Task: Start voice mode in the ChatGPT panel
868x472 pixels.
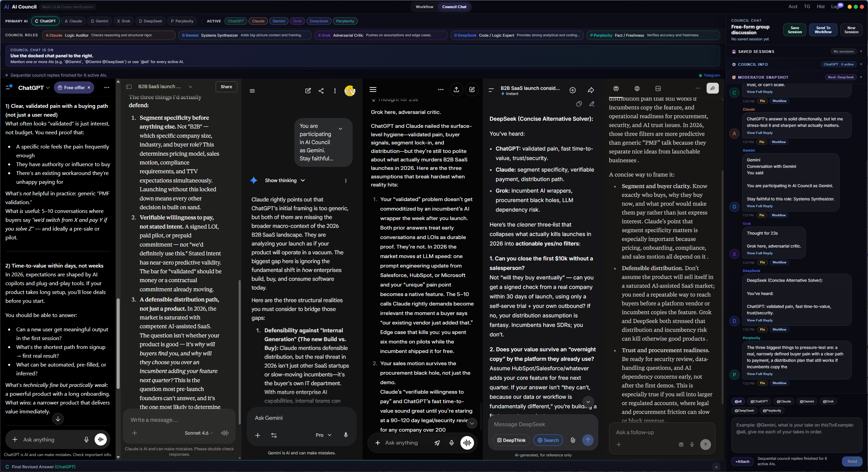Action: coord(101,439)
